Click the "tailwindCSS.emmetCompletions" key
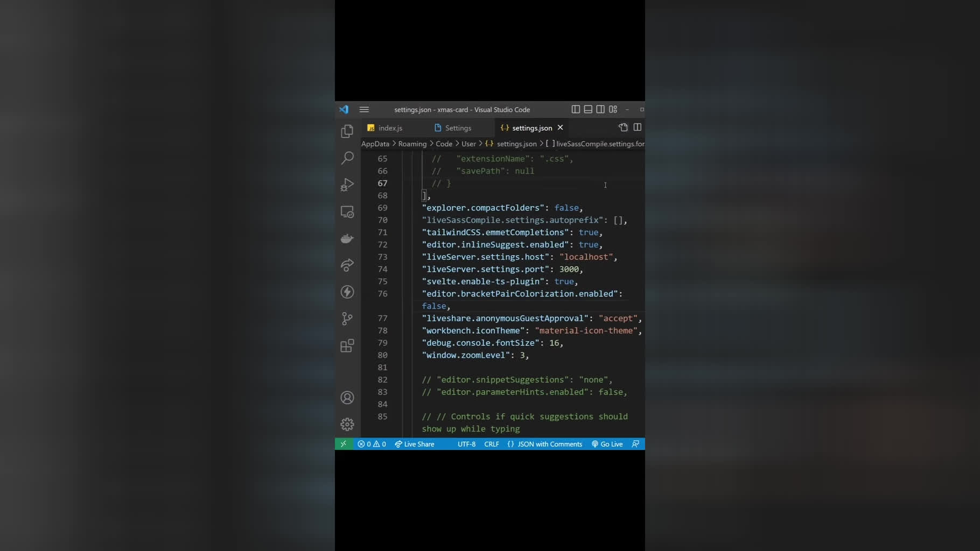Image resolution: width=980 pixels, height=551 pixels. (495, 232)
